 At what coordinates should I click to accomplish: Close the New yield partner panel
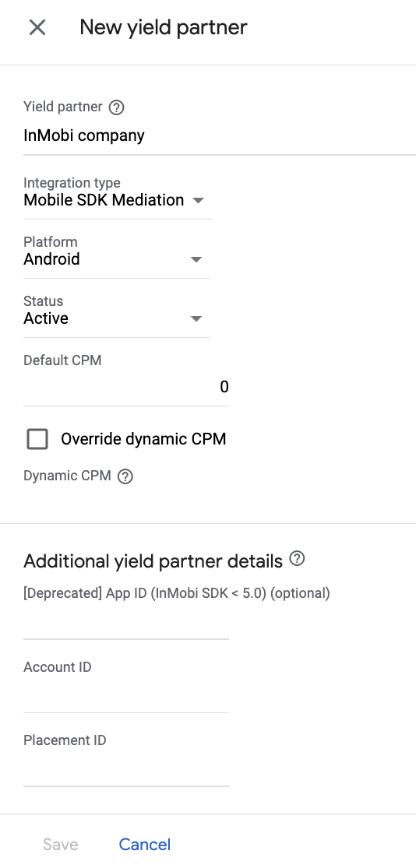pos(37,27)
